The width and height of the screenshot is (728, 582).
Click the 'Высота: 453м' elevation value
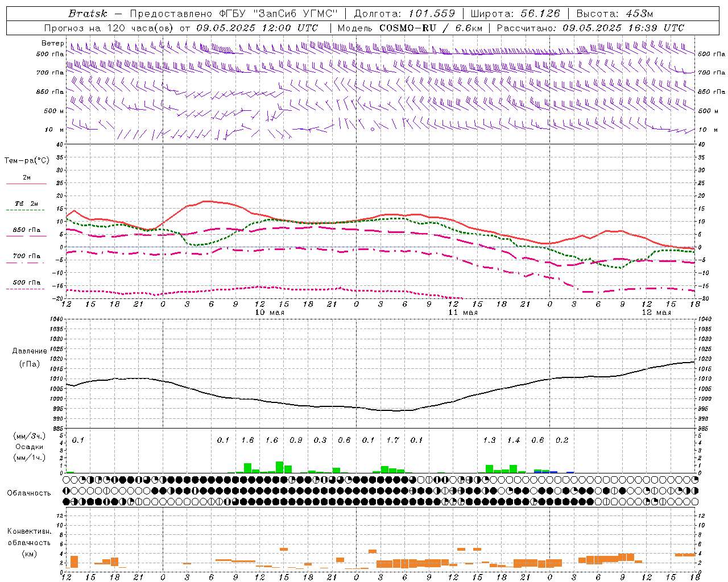(x=615, y=14)
